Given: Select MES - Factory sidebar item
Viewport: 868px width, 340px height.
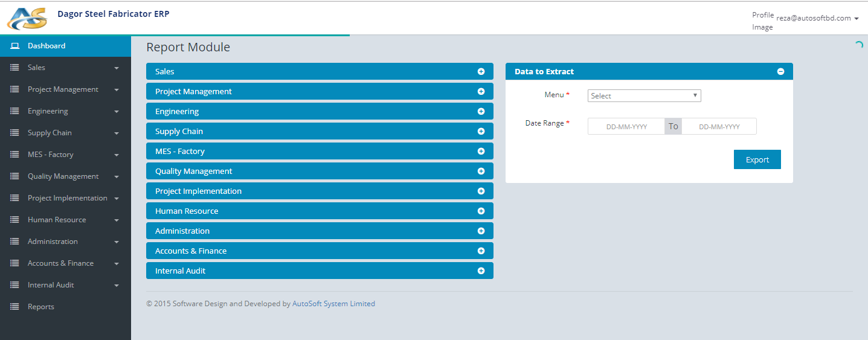Looking at the screenshot, I should click(50, 155).
